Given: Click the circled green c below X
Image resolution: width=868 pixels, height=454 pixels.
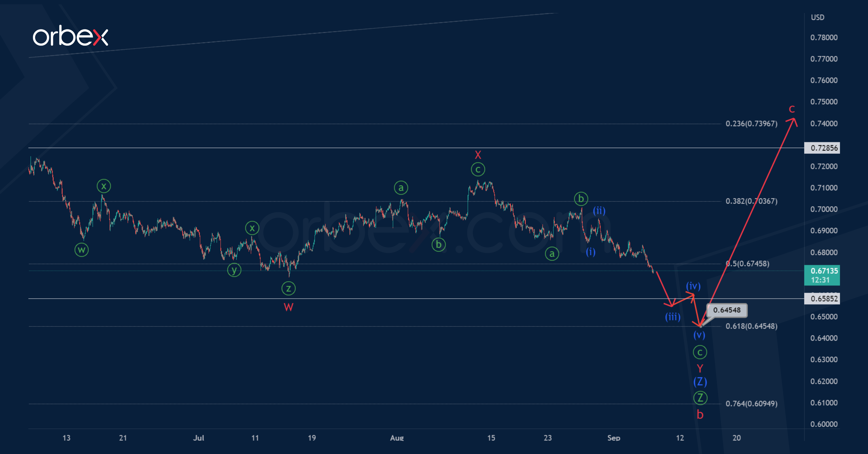Looking at the screenshot, I should pyautogui.click(x=478, y=169).
